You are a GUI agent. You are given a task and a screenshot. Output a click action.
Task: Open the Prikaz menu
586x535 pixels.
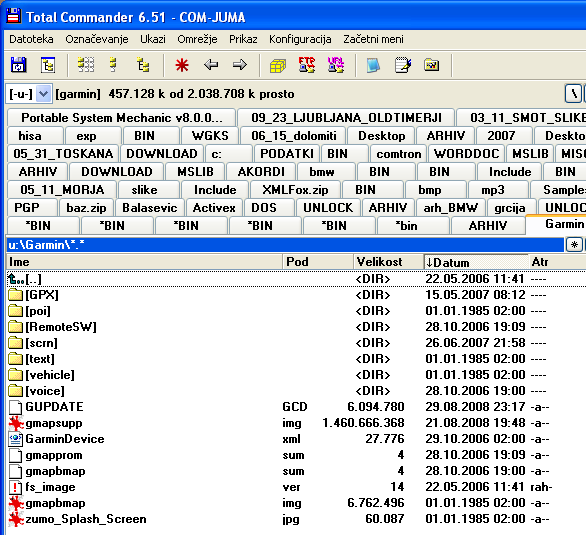(243, 39)
